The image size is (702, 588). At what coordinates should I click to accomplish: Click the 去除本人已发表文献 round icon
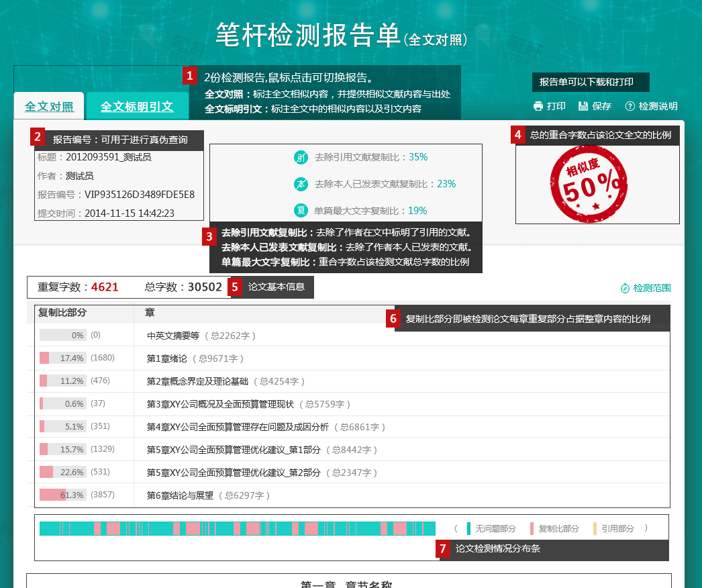pyautogui.click(x=301, y=184)
